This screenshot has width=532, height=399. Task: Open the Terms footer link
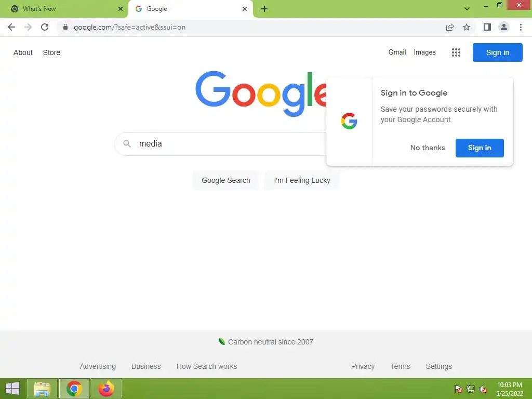(x=400, y=366)
